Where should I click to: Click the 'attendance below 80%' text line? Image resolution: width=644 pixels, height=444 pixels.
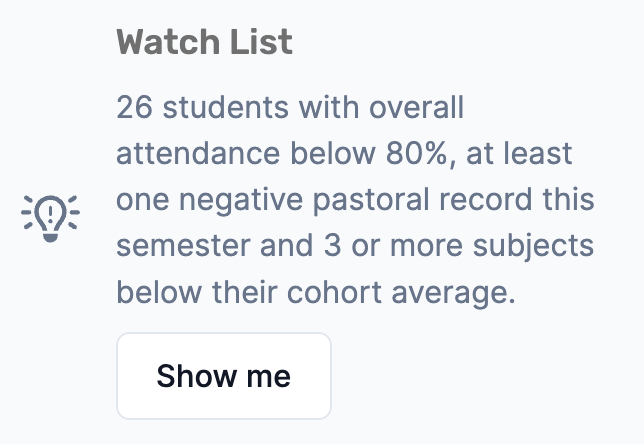click(344, 154)
